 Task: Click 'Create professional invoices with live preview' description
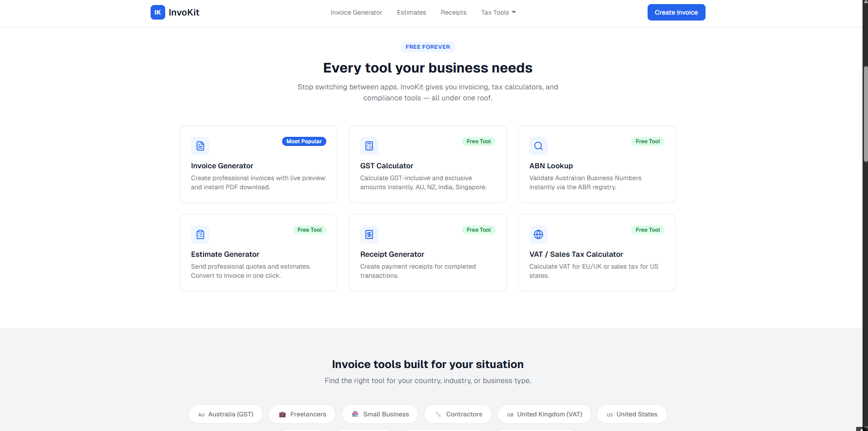(x=258, y=182)
